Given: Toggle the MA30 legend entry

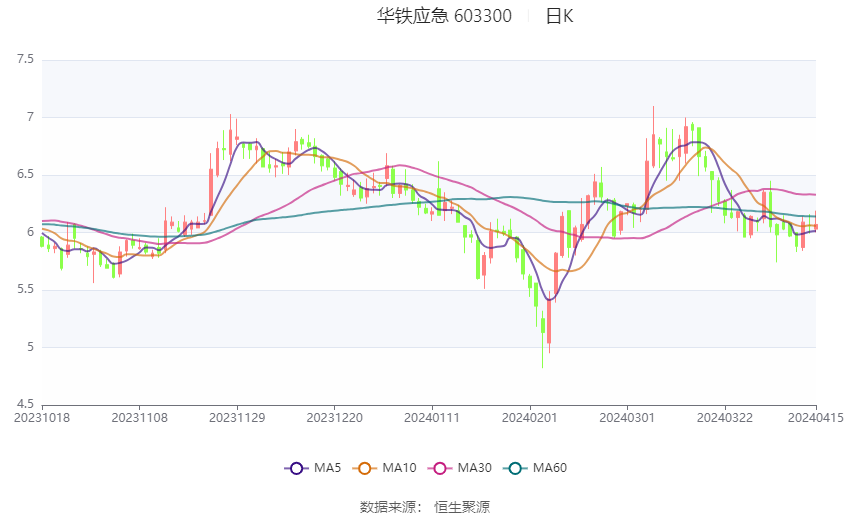Looking at the screenshot, I should click(438, 468).
